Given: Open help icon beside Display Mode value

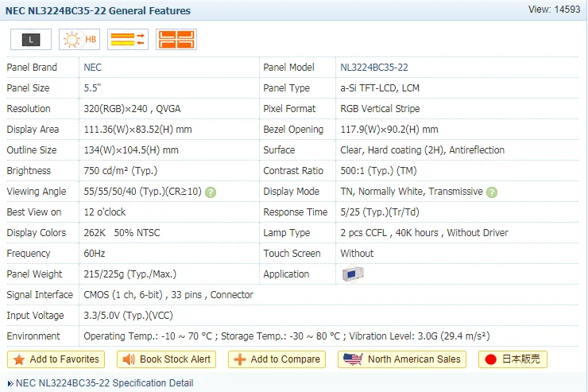Looking at the screenshot, I should (x=492, y=192).
